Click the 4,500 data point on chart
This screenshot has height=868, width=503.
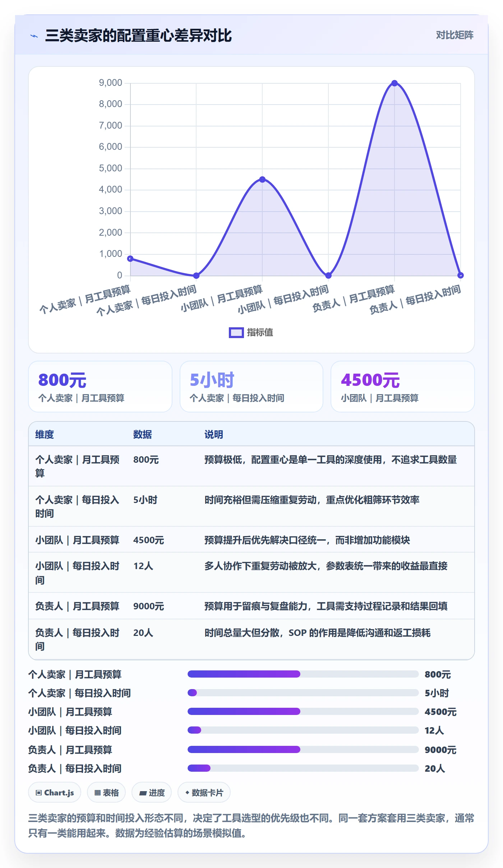[262, 179]
